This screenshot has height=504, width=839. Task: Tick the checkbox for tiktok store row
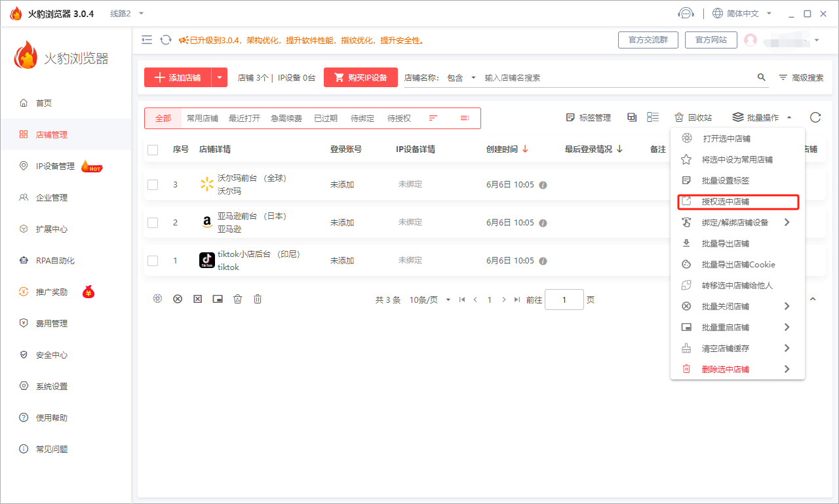tap(153, 261)
